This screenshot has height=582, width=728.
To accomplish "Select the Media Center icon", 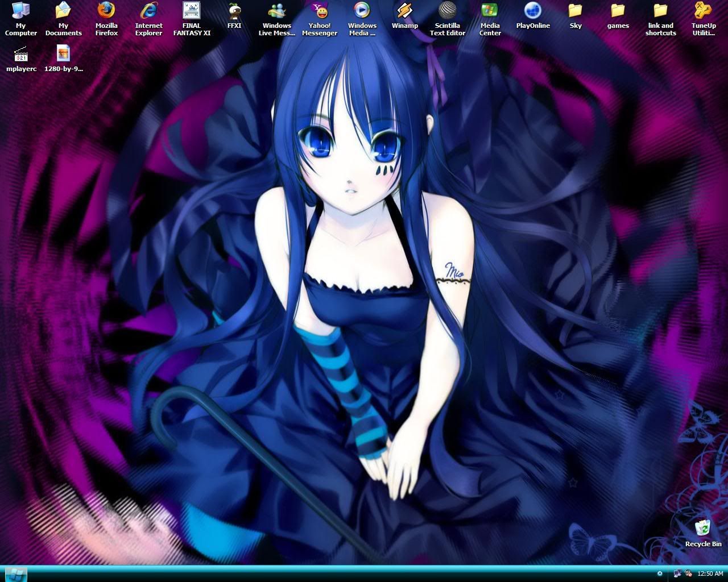I will coord(490,18).
